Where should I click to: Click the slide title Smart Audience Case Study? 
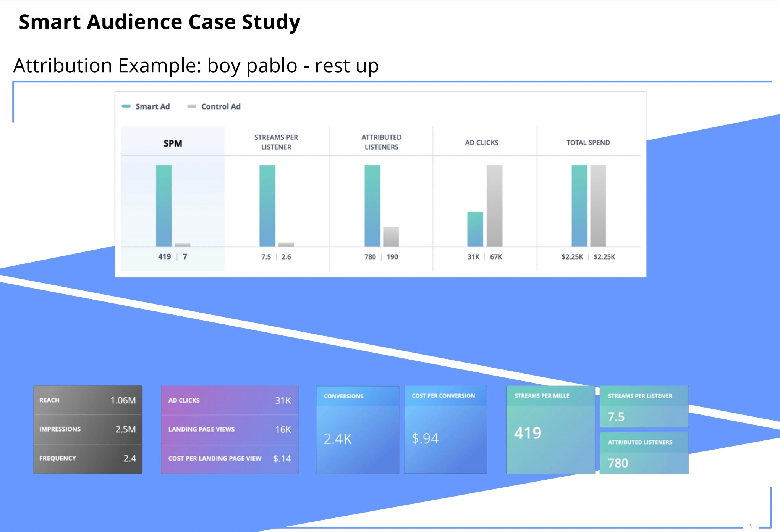(x=159, y=22)
